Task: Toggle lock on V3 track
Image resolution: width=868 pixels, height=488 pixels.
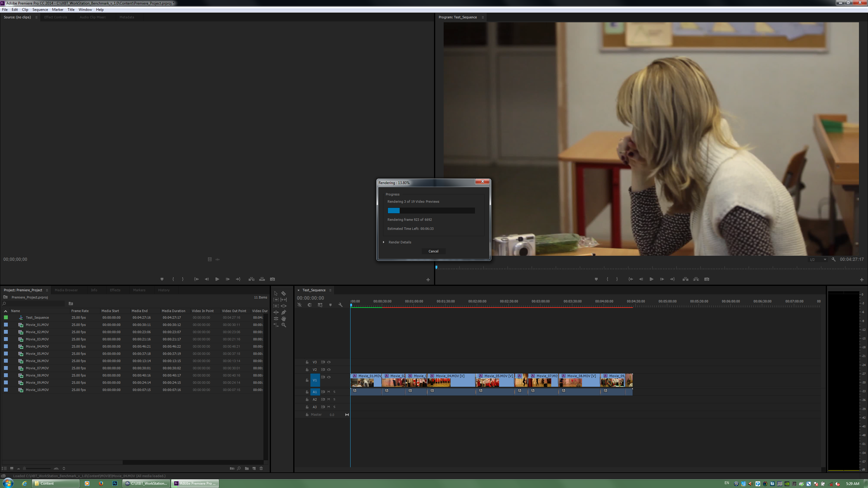Action: pos(307,362)
